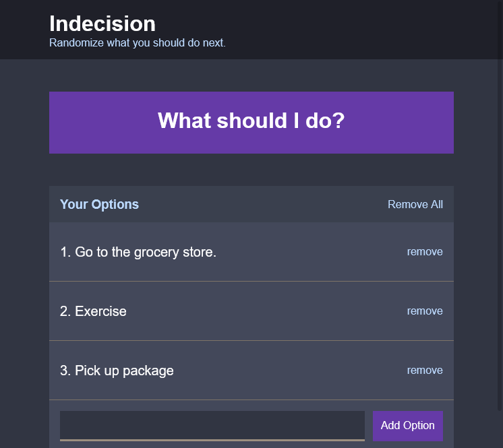Remove the Pick up package option
The height and width of the screenshot is (448, 503).
click(x=425, y=370)
